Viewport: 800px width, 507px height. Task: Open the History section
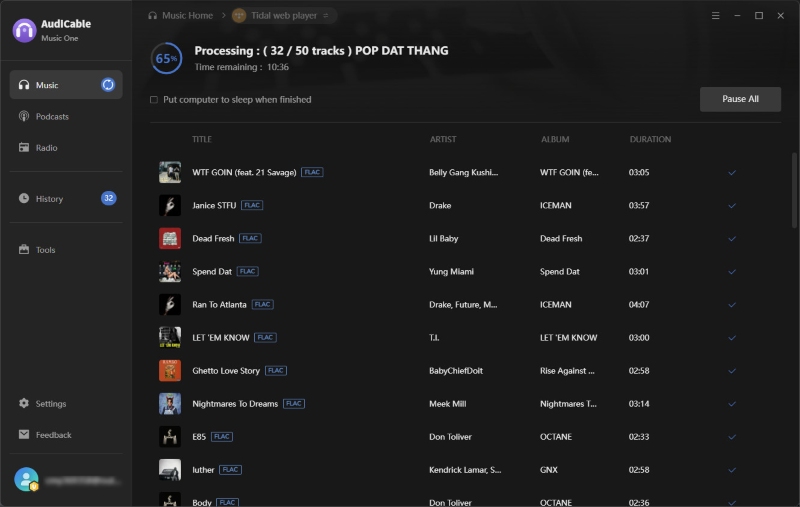pyautogui.click(x=66, y=198)
